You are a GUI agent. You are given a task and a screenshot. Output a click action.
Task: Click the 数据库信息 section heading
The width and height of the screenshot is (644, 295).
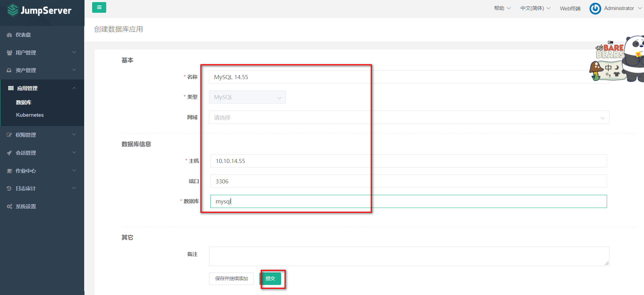[136, 144]
